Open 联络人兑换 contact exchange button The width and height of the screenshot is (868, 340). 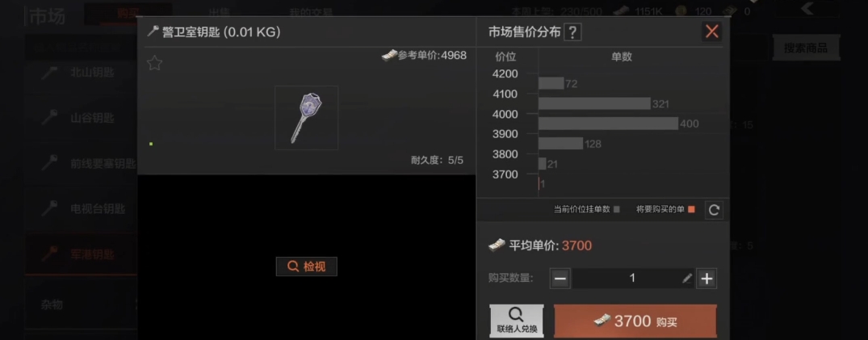pos(517,321)
